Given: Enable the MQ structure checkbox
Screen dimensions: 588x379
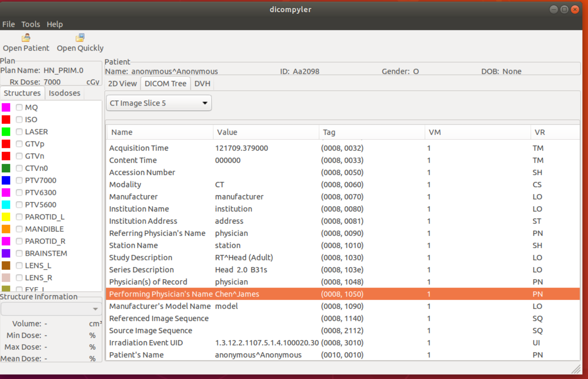Looking at the screenshot, I should coord(19,107).
